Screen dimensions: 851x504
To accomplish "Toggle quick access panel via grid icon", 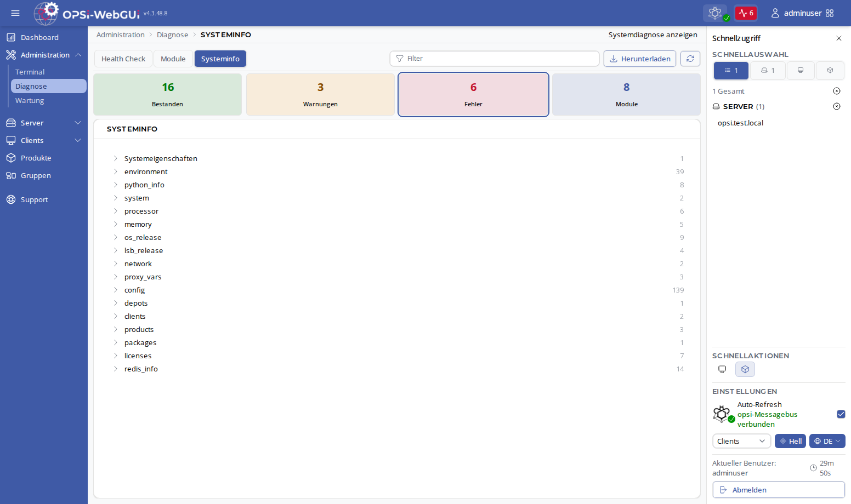I will [830, 13].
